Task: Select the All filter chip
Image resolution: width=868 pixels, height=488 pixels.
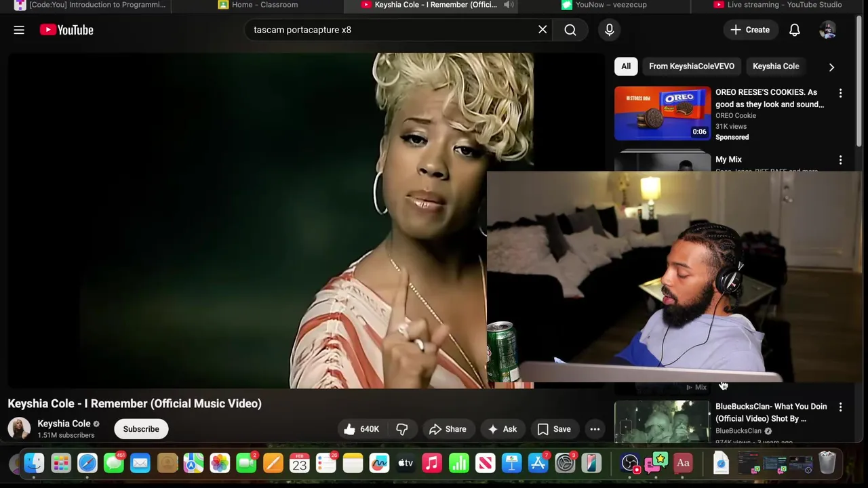Action: pyautogui.click(x=626, y=66)
